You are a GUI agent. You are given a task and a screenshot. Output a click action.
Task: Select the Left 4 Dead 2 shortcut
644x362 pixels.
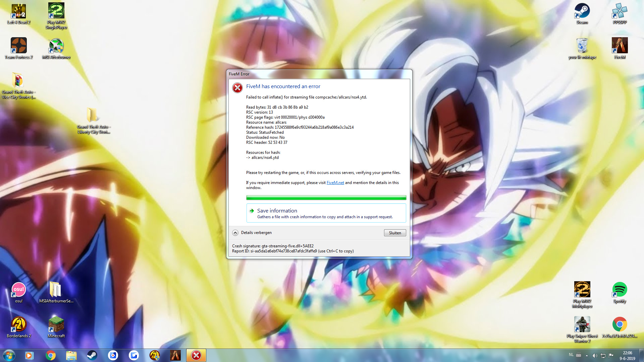coord(19,11)
